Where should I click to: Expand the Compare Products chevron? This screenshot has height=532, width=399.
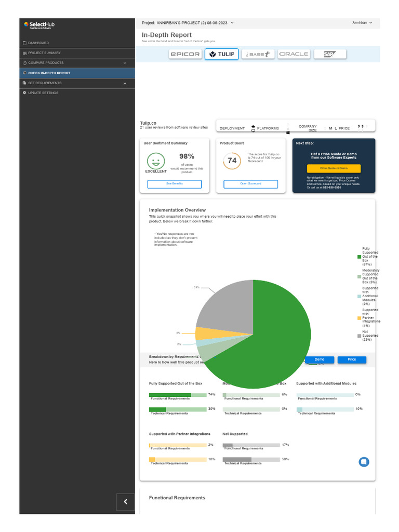click(x=125, y=63)
